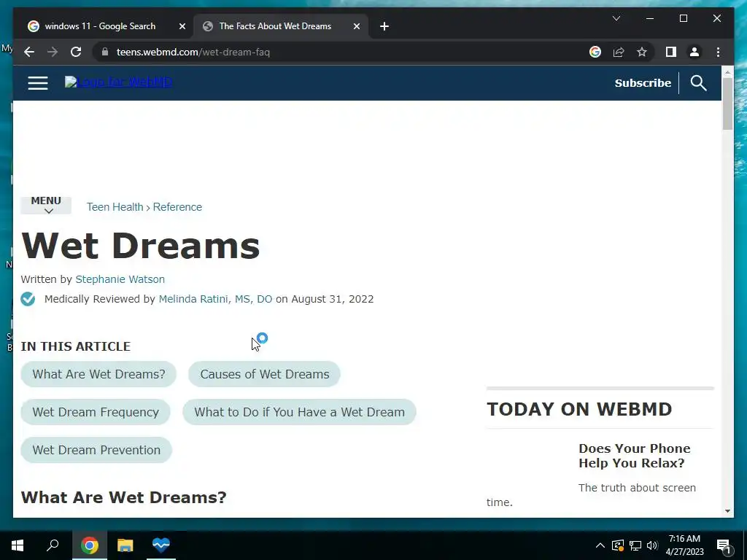Click the Chrome taskbar icon
The height and width of the screenshot is (560, 747).
[90, 545]
